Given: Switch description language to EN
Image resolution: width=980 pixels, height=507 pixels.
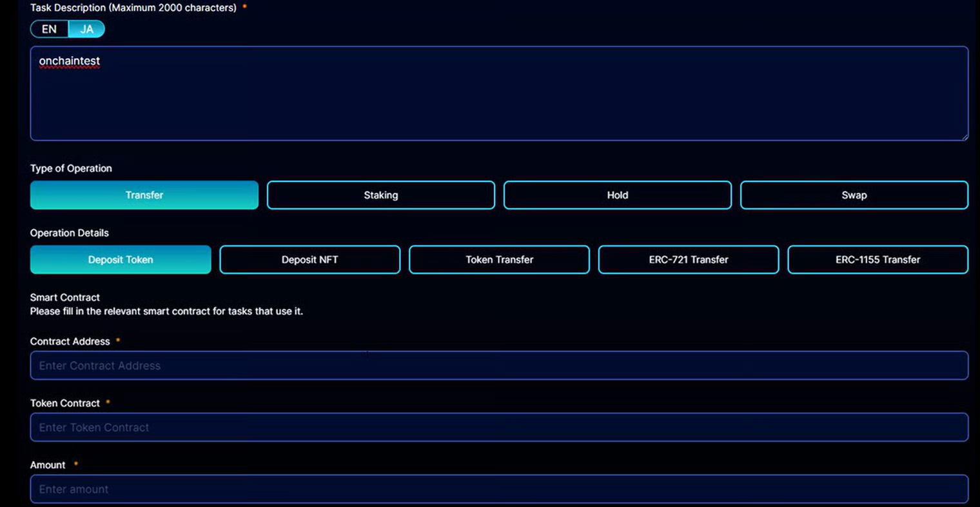Looking at the screenshot, I should (49, 29).
